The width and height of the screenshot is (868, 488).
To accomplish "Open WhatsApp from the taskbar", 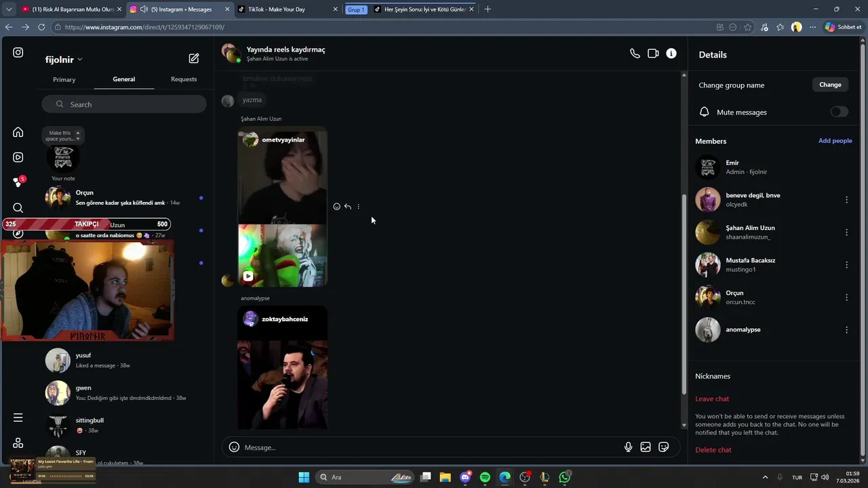I will 565,477.
